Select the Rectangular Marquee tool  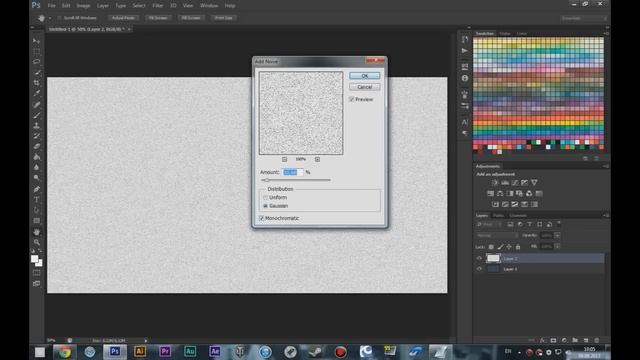(36, 51)
